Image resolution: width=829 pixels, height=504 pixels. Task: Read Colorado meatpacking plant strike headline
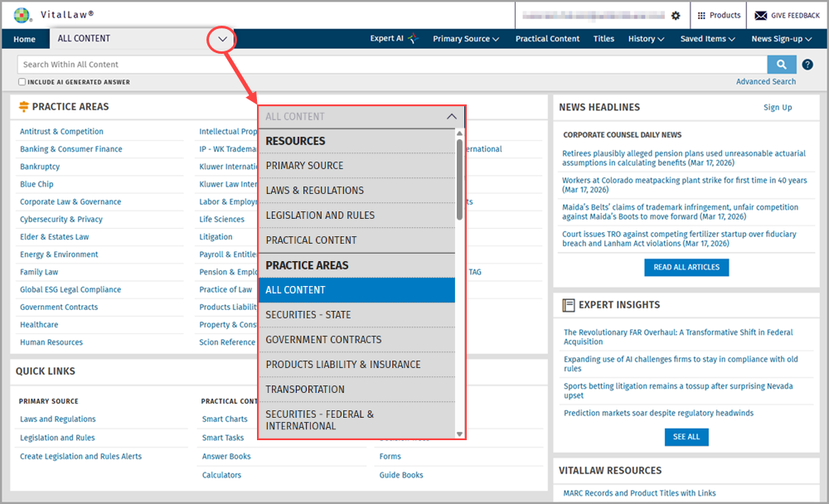[684, 185]
